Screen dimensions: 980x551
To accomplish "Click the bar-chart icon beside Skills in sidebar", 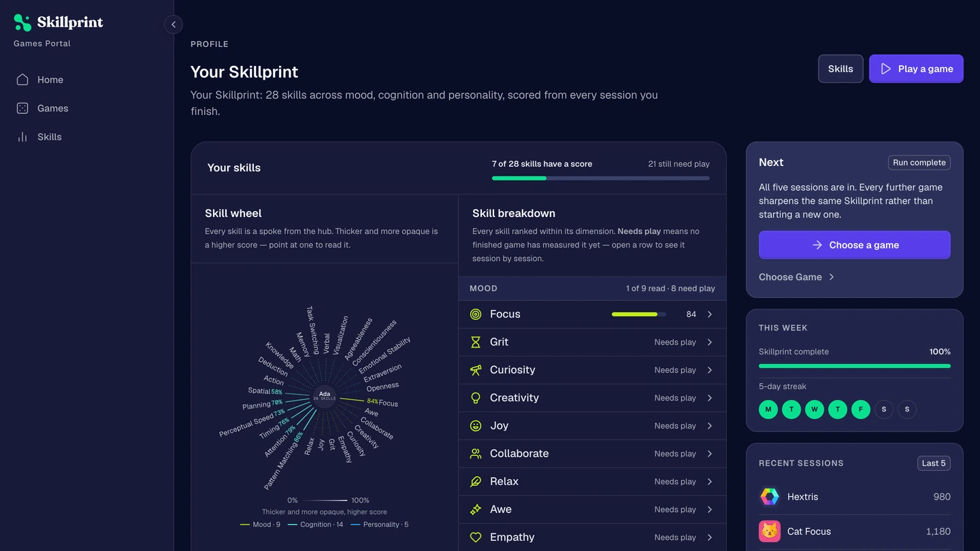I will coord(22,137).
